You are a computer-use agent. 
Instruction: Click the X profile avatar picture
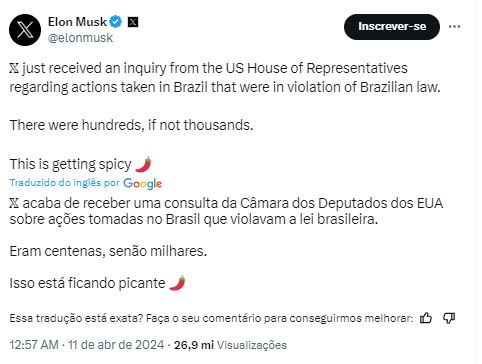pos(25,30)
